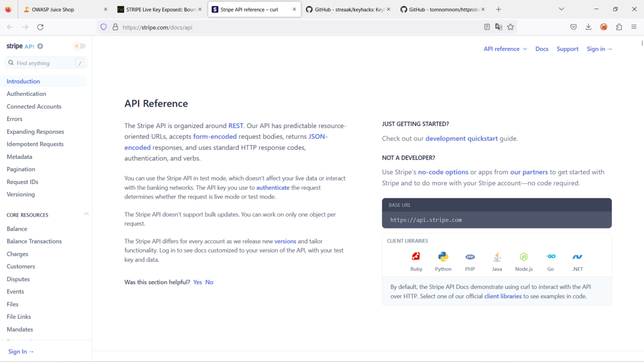The height and width of the screenshot is (362, 644).
Task: Close the Stripe API reference tab
Action: (294, 9)
